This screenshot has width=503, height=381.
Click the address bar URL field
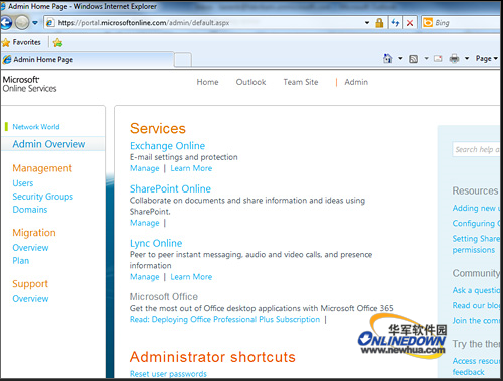pyautogui.click(x=203, y=23)
